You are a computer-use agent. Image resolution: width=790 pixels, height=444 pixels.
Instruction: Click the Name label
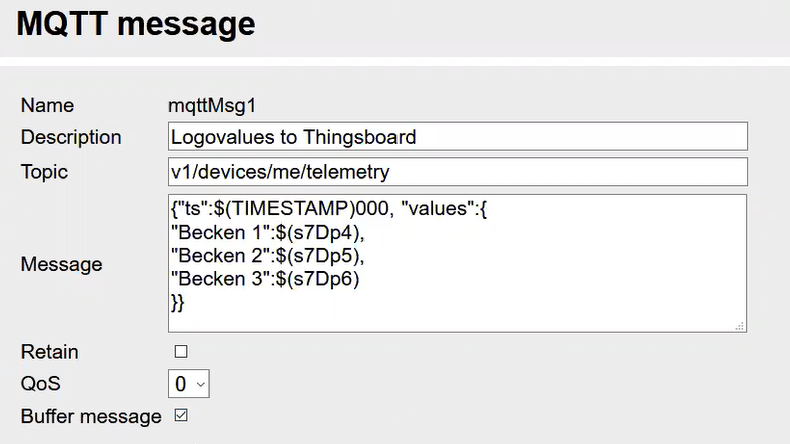pyautogui.click(x=47, y=105)
